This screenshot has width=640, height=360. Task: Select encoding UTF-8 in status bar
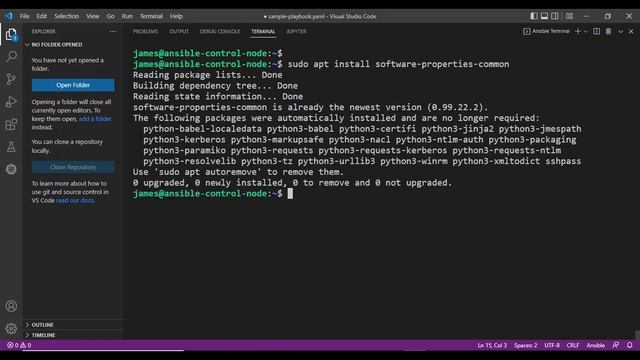coord(552,345)
